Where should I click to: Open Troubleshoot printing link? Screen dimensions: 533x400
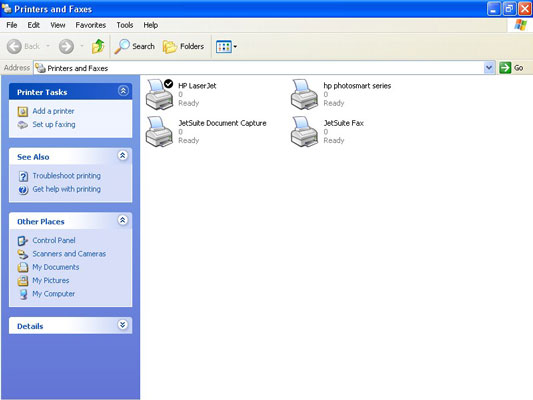coord(67,176)
